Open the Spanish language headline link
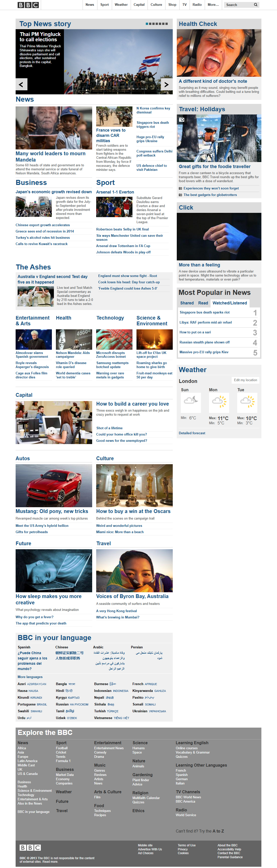 [32, 661]
